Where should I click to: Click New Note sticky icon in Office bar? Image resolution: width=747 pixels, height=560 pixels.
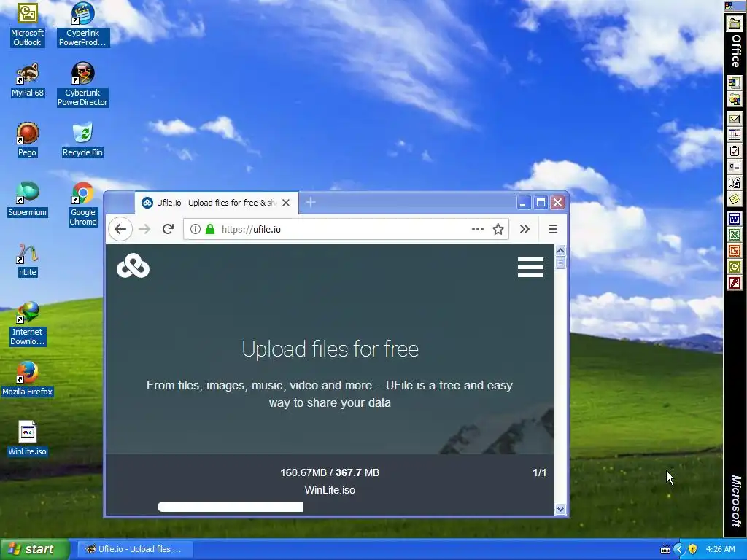point(735,199)
